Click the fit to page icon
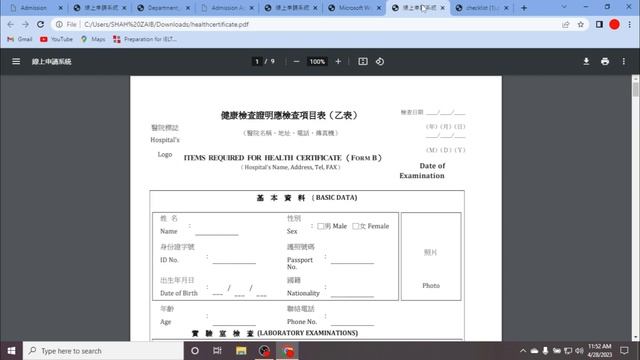 click(x=363, y=61)
